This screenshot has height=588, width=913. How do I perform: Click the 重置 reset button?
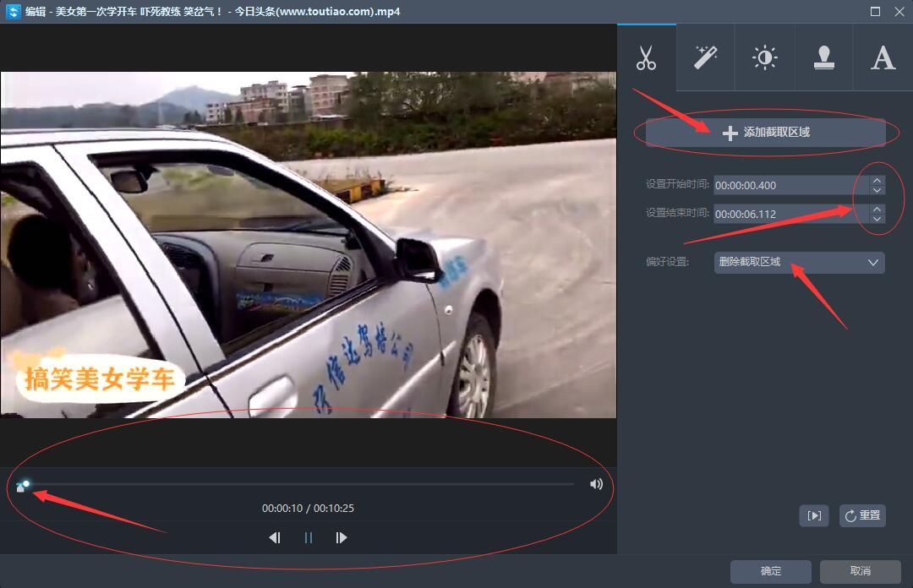coord(862,515)
